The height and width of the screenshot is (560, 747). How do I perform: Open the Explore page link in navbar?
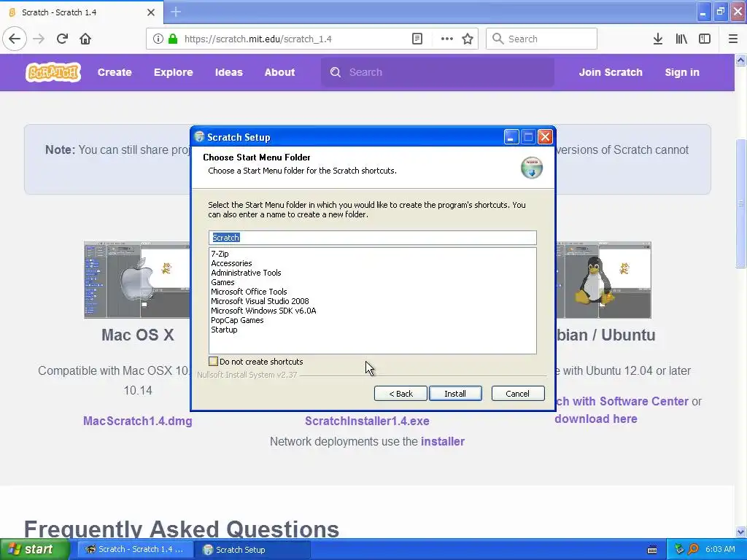pyautogui.click(x=174, y=72)
